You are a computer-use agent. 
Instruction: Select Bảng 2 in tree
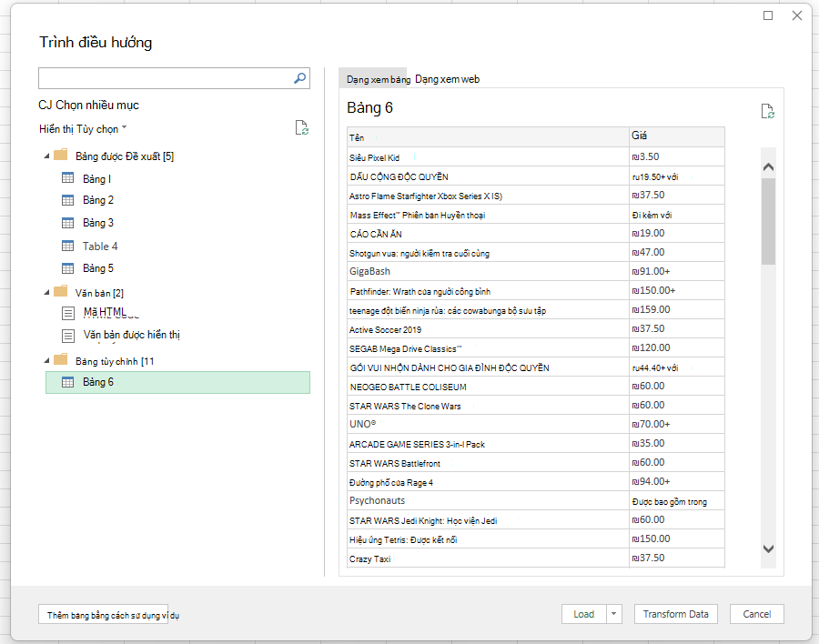[98, 200]
